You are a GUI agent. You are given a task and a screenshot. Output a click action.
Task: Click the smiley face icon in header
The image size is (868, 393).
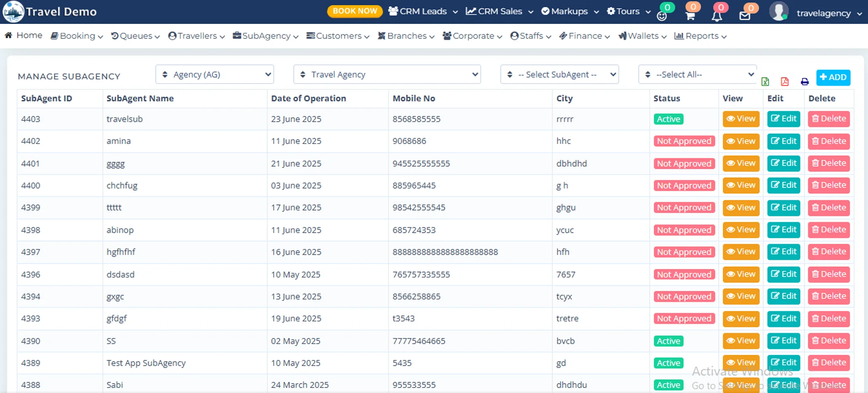pos(662,16)
